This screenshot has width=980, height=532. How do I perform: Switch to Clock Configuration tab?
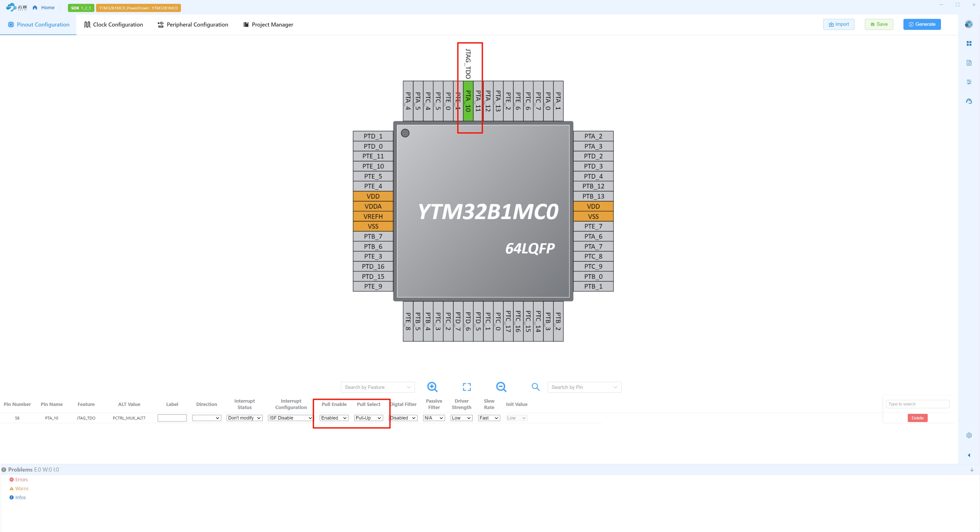[x=113, y=24]
